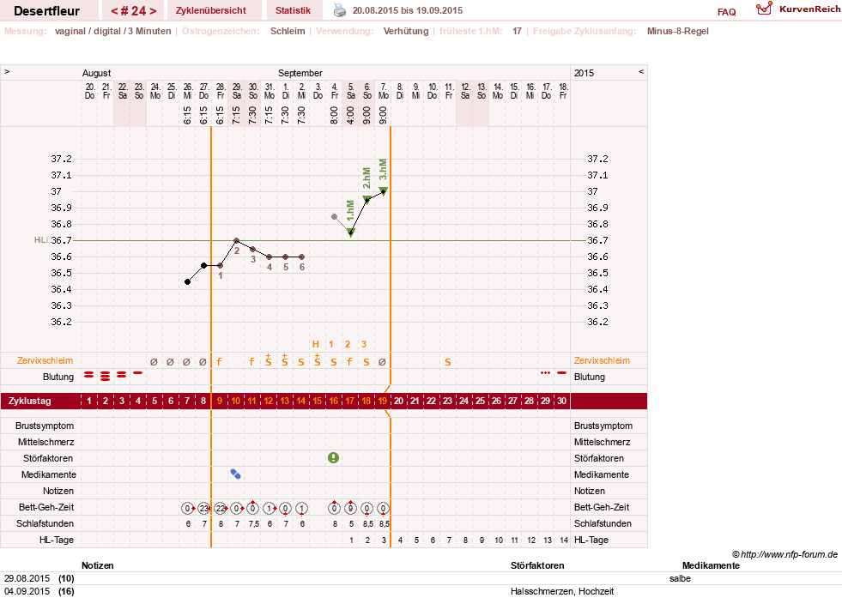Screen dimensions: 842x616
Task: Click Bett-Geh-Zeit clock icon showing 9
Action: point(350,508)
